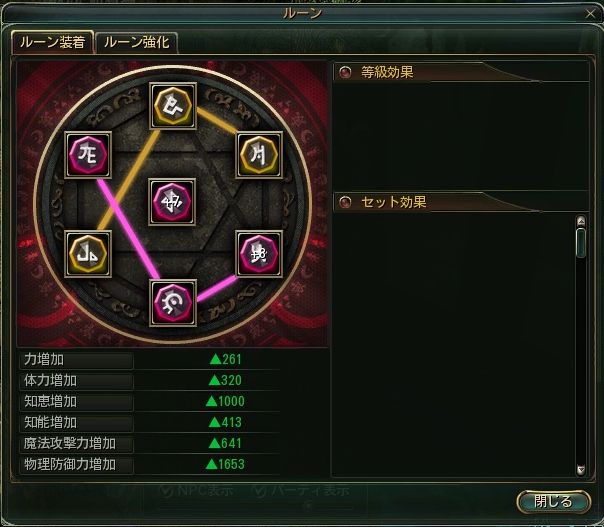This screenshot has height=527, width=604.
Task: Toggle the 等級効果 red orb
Action: 345,72
